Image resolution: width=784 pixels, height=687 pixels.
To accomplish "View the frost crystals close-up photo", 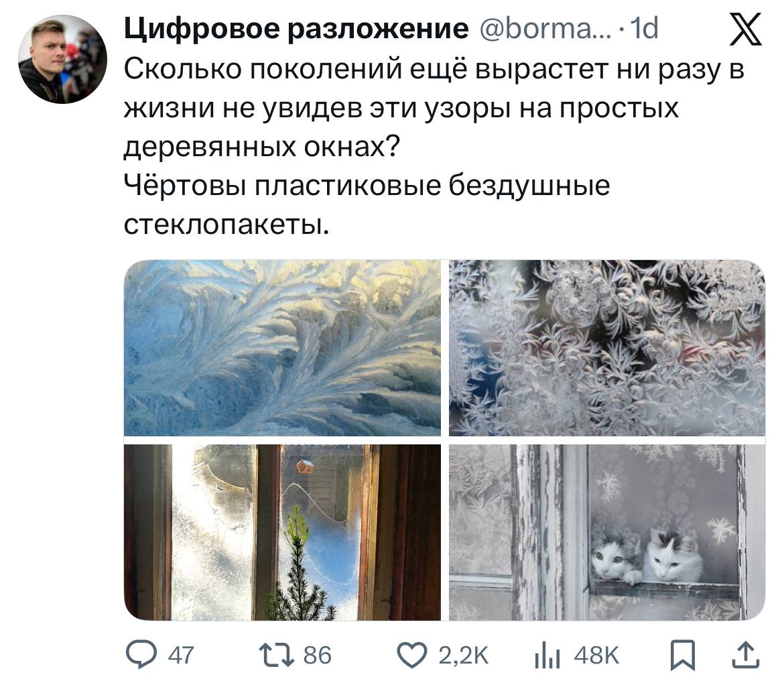I will 607,348.
